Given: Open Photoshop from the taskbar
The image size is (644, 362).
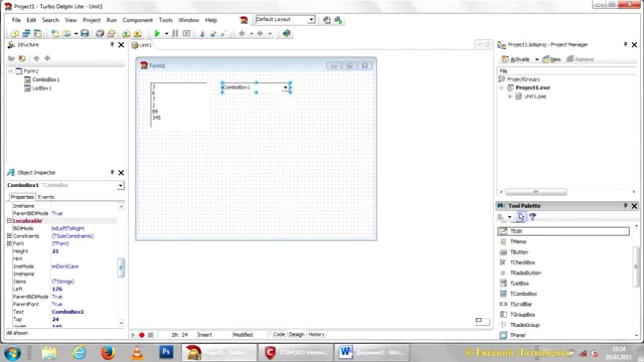Looking at the screenshot, I should (x=166, y=352).
